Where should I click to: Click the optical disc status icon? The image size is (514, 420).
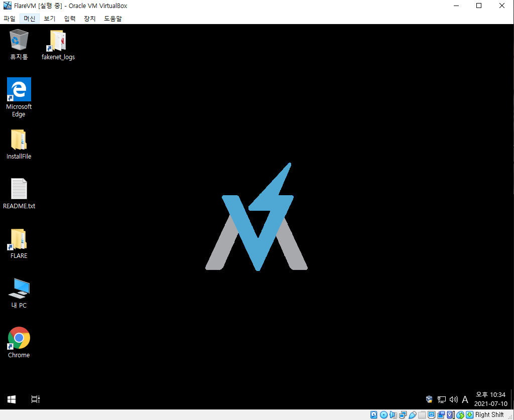[x=383, y=415]
